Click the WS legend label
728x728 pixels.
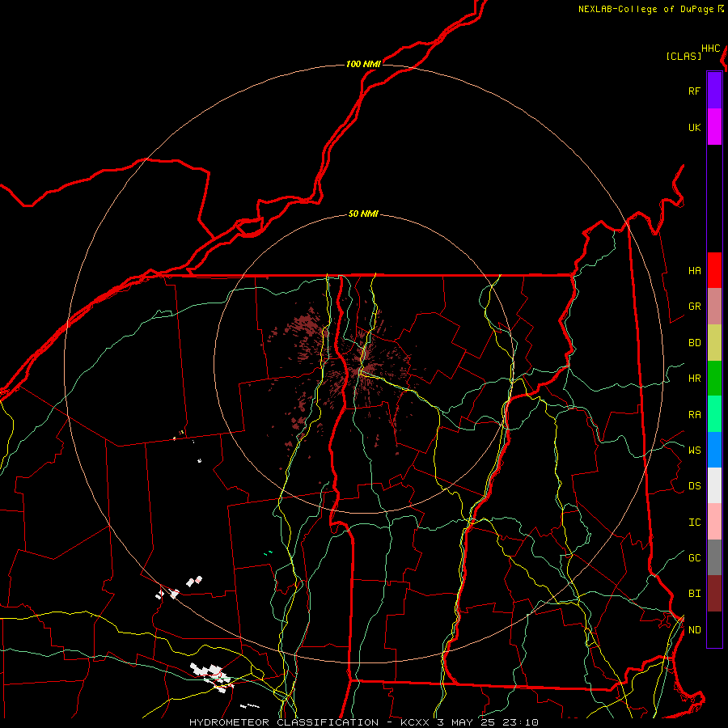694,451
